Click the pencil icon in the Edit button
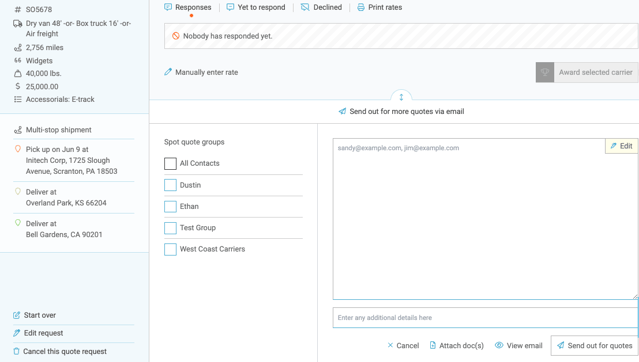Screen dimensions: 639x362 (613, 146)
